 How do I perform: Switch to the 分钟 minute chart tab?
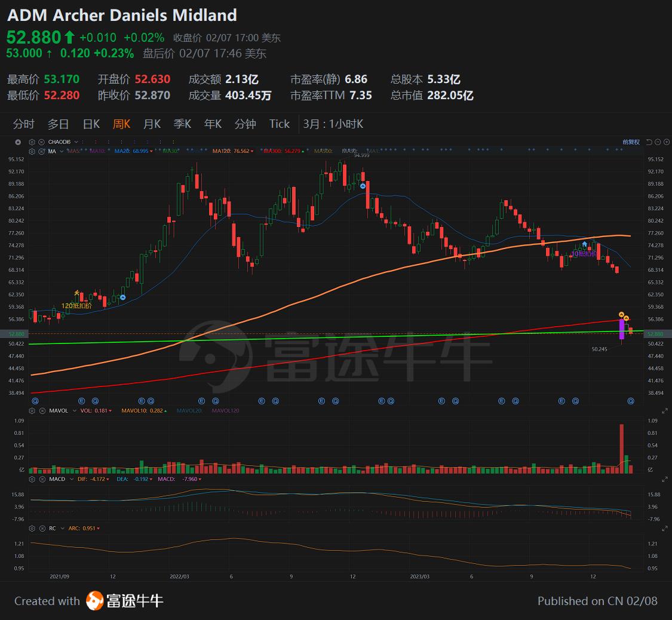(245, 124)
